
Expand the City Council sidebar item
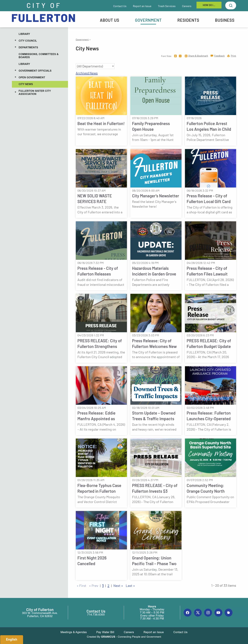pos(15,41)
